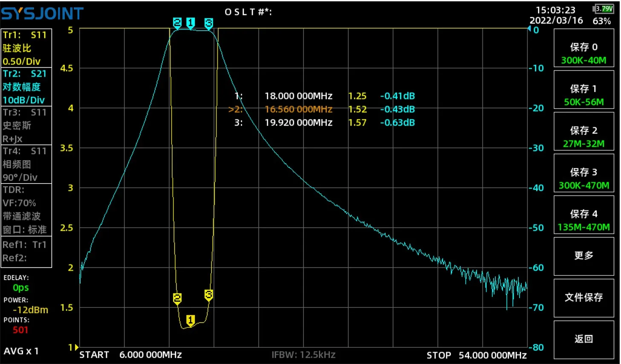Tap the battery icon showing 3.79V
The width and height of the screenshot is (621, 364).
click(603, 9)
